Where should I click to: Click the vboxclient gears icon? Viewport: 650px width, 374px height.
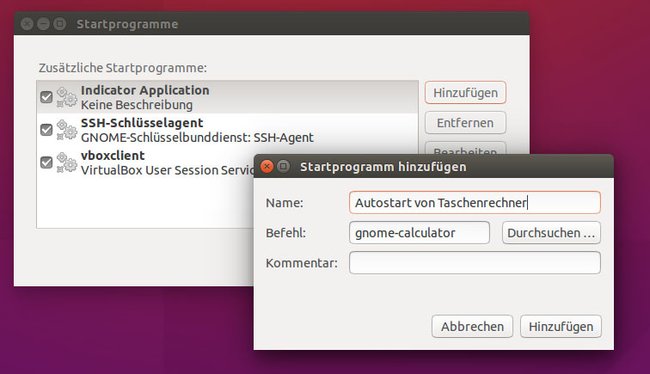(67, 163)
